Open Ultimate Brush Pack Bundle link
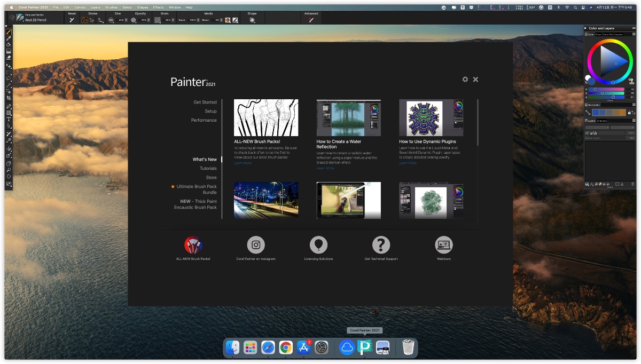 pos(197,189)
